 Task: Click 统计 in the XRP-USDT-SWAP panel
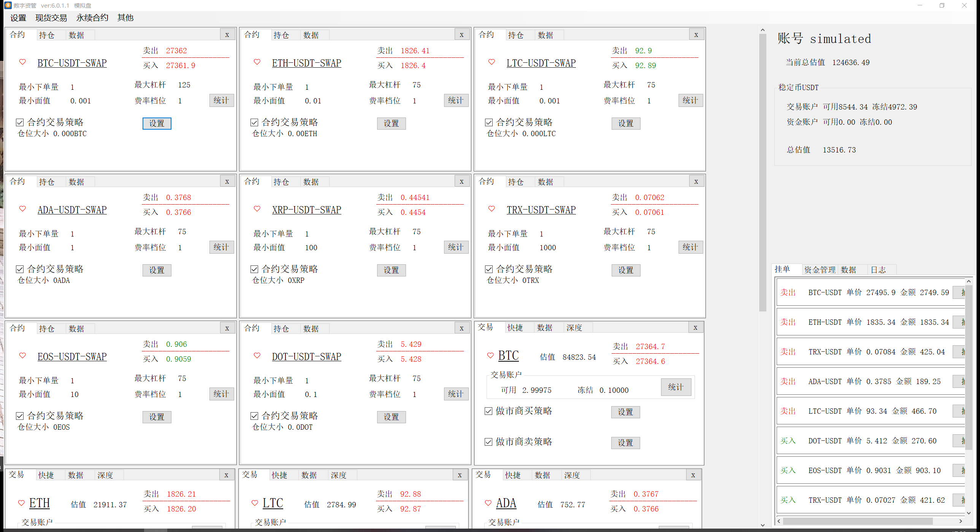pos(456,247)
